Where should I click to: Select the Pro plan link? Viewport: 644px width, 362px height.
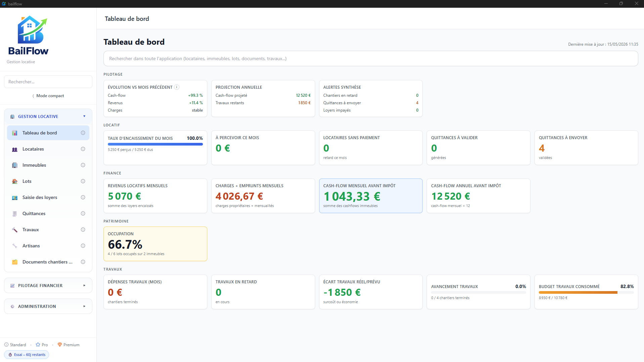[42, 345]
